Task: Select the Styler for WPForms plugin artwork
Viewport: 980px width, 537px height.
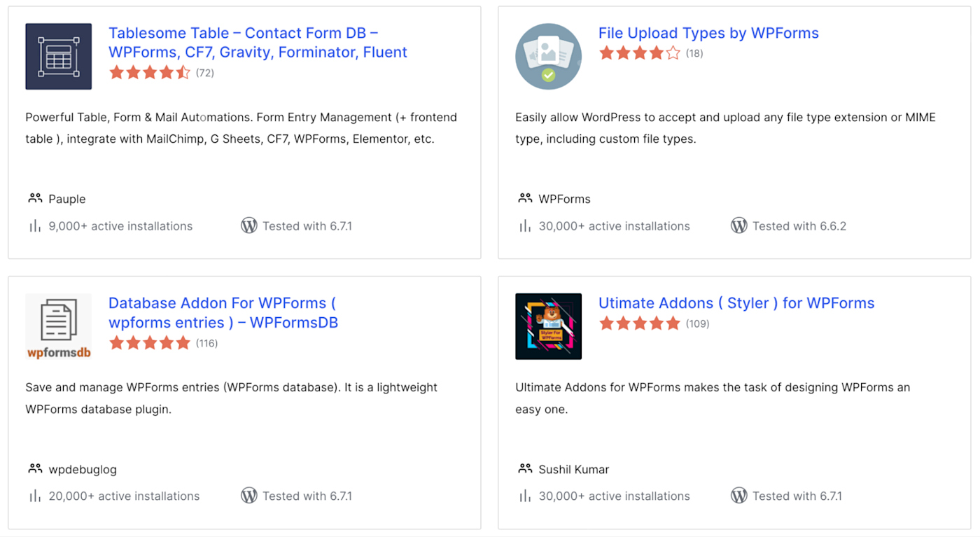Action: tap(549, 327)
